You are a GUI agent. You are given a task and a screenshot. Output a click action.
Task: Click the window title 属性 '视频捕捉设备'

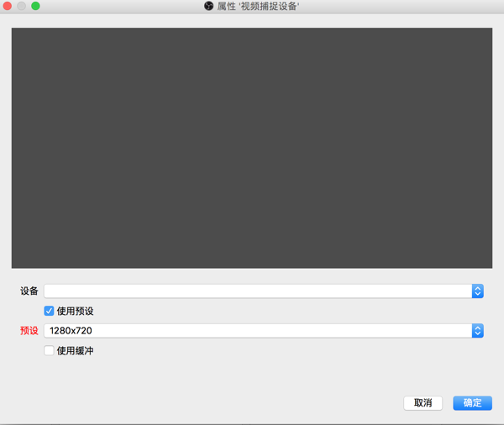pyautogui.click(x=258, y=6)
